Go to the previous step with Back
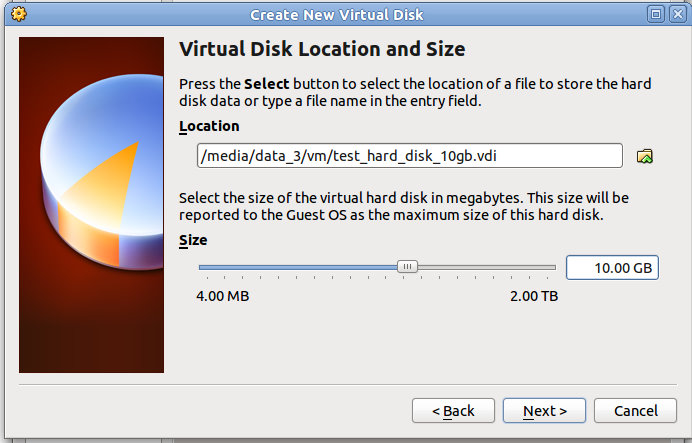692x443 pixels. pos(453,411)
